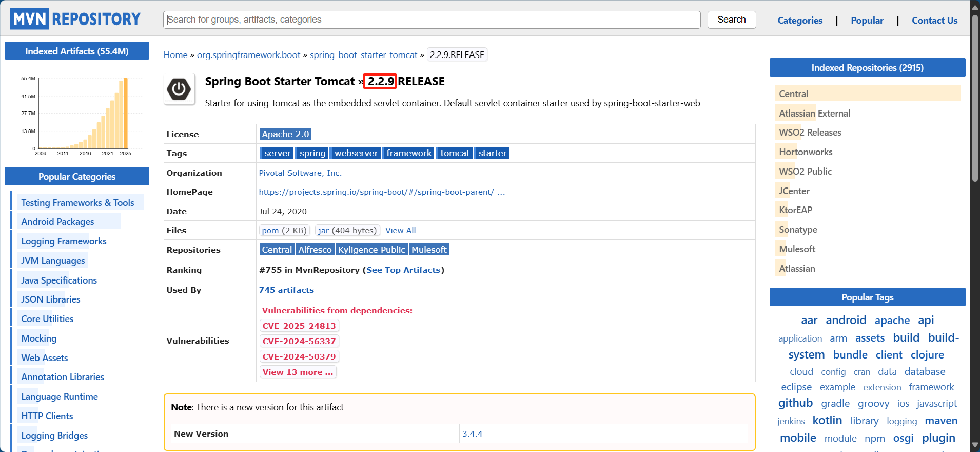
Task: Select the server tag
Action: click(277, 153)
